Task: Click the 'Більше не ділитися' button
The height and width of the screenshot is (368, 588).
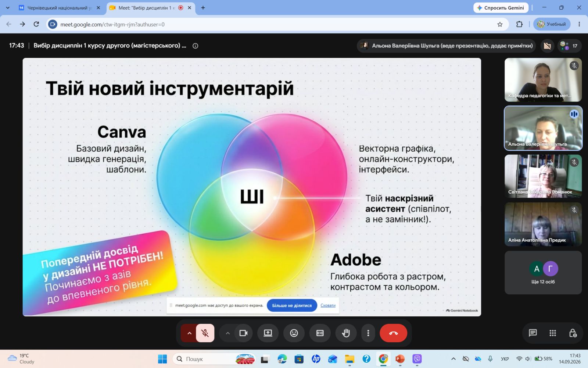Action: pos(292,305)
